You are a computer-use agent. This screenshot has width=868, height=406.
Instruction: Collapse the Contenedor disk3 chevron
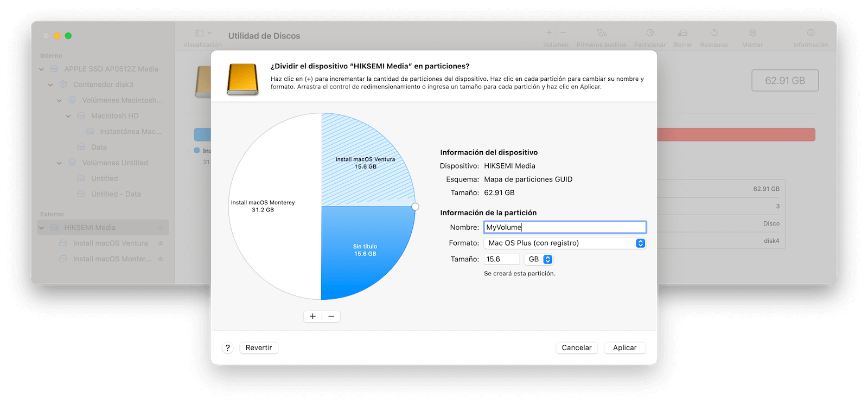coord(50,85)
